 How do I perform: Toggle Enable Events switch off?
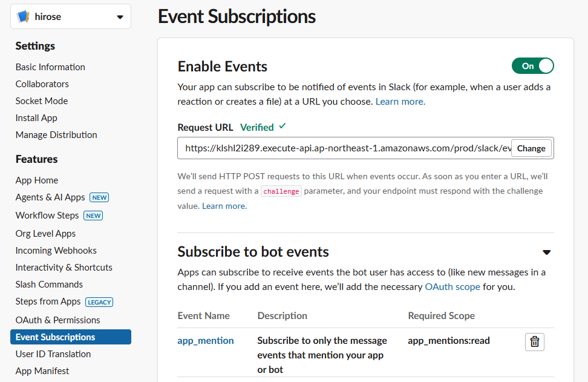tap(532, 66)
